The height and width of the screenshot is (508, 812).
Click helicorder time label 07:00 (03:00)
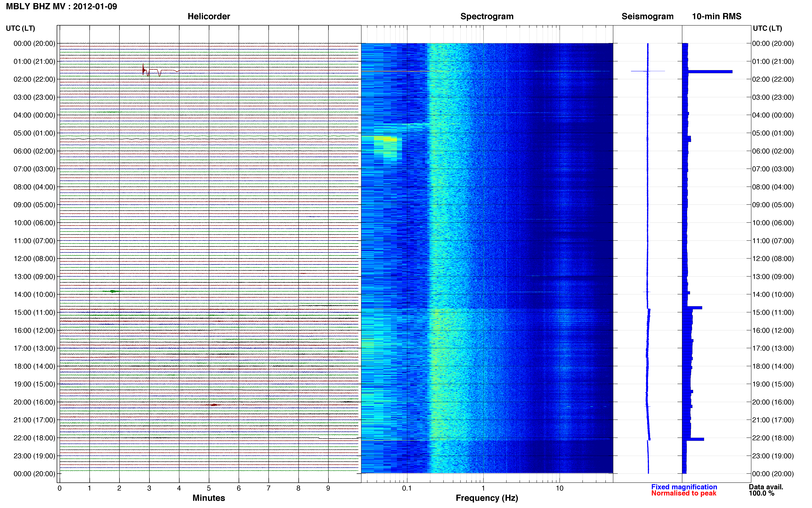click(34, 169)
